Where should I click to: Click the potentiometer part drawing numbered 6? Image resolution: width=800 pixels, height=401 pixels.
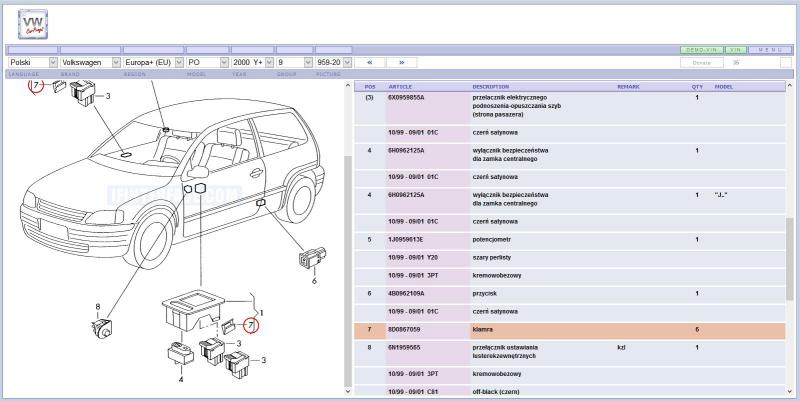coord(312,257)
